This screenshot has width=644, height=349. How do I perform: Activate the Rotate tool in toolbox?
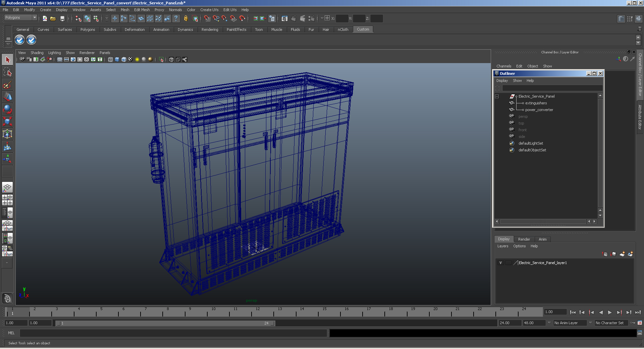click(x=7, y=109)
